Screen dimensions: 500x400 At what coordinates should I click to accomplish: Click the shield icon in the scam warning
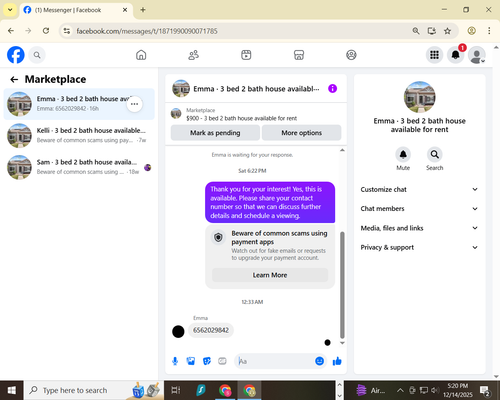pos(218,238)
